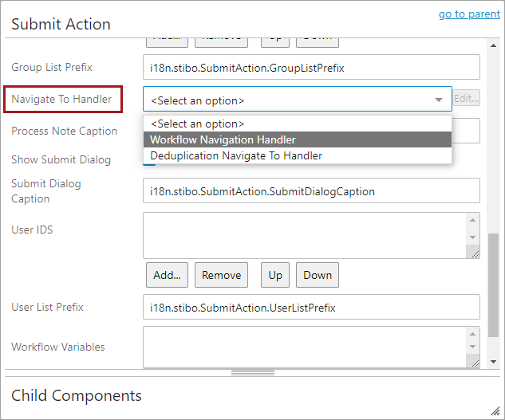Click Add... button under User IDS

167,275
